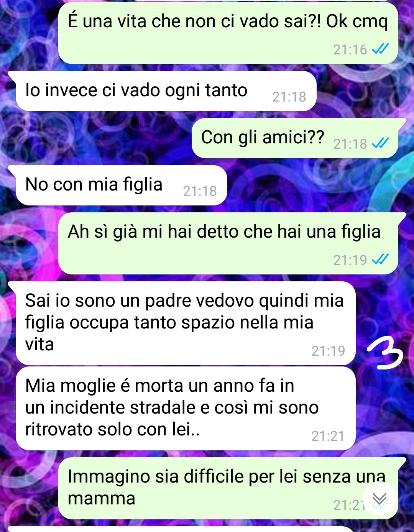The height and width of the screenshot is (532, 414).
Task: Select the 'Con gli amici??' message bubble
Action: [x=295, y=138]
